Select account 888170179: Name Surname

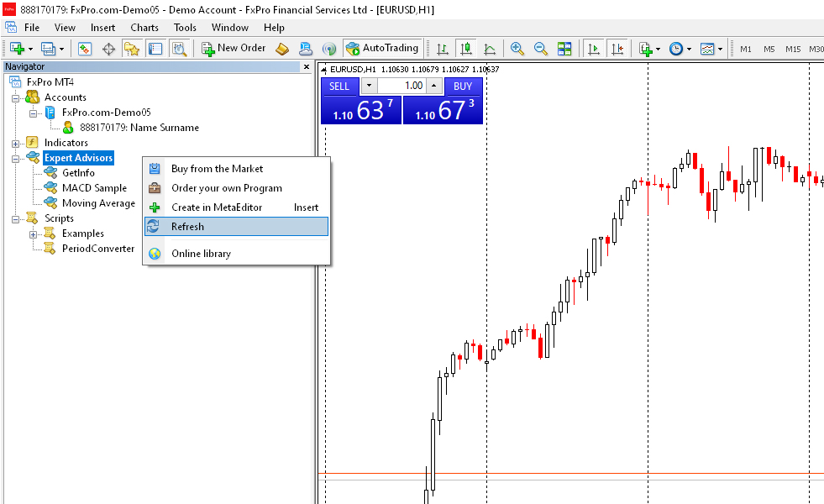point(139,128)
